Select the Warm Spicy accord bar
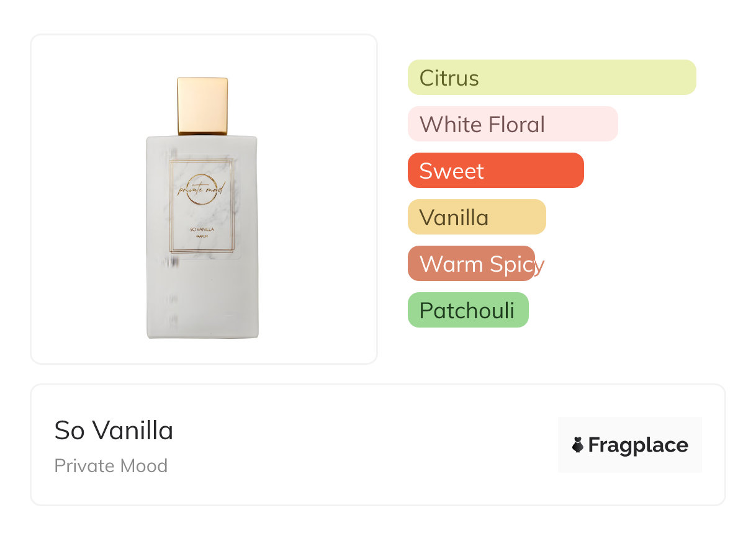Image resolution: width=756 pixels, height=536 pixels. click(x=470, y=264)
